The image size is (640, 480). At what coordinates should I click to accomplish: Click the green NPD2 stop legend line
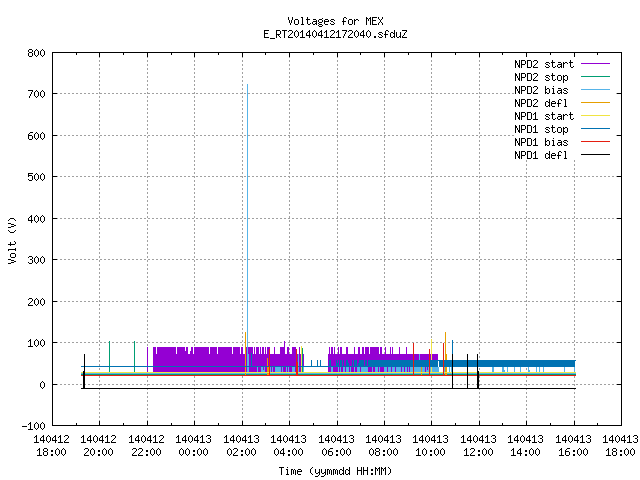point(595,76)
